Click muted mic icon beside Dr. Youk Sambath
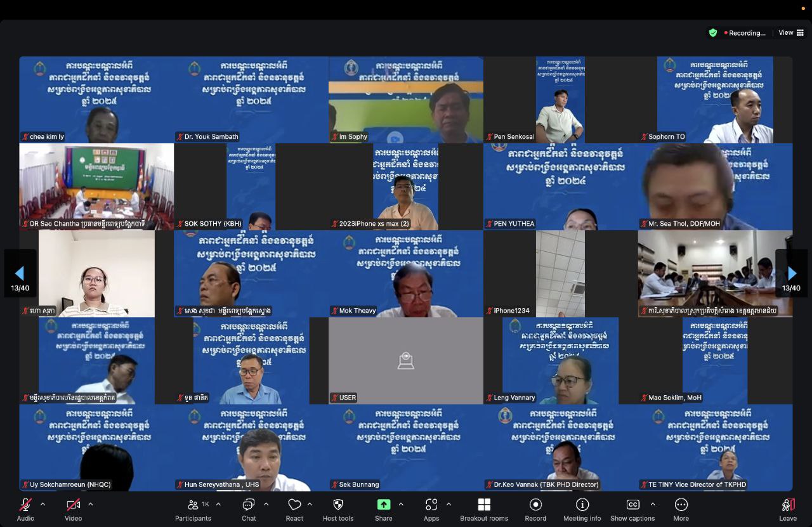812x527 pixels. coord(180,137)
